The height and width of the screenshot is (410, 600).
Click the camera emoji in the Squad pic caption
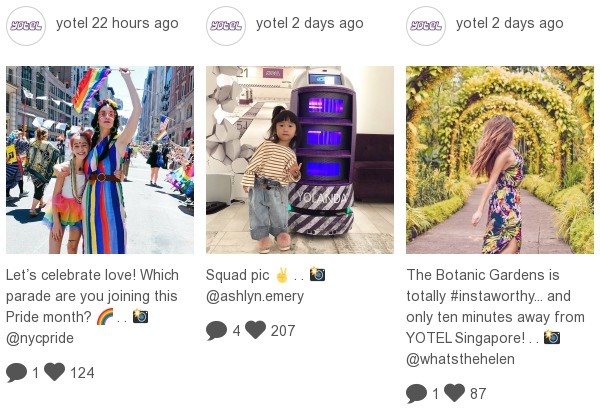coord(317,274)
